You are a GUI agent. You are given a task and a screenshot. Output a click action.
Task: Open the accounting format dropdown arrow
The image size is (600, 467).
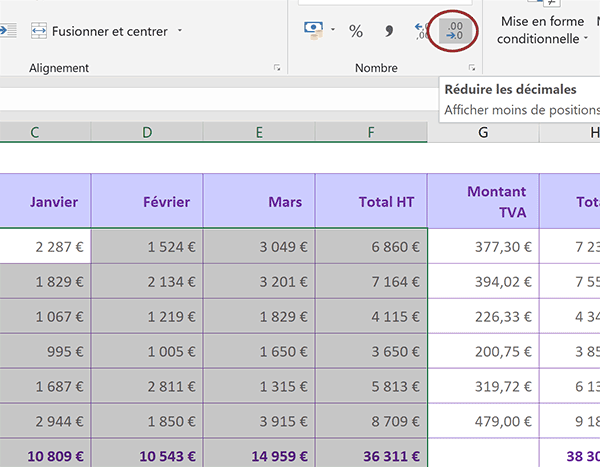click(333, 30)
